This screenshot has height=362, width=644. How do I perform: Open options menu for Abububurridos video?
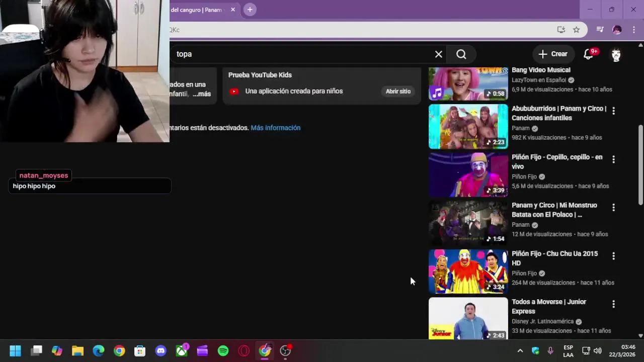coord(613,111)
